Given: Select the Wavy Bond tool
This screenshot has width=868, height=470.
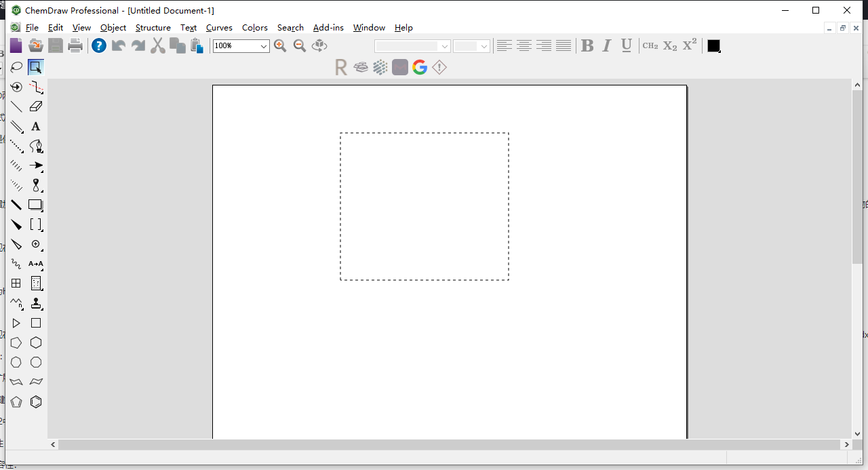Looking at the screenshot, I should tap(16, 264).
